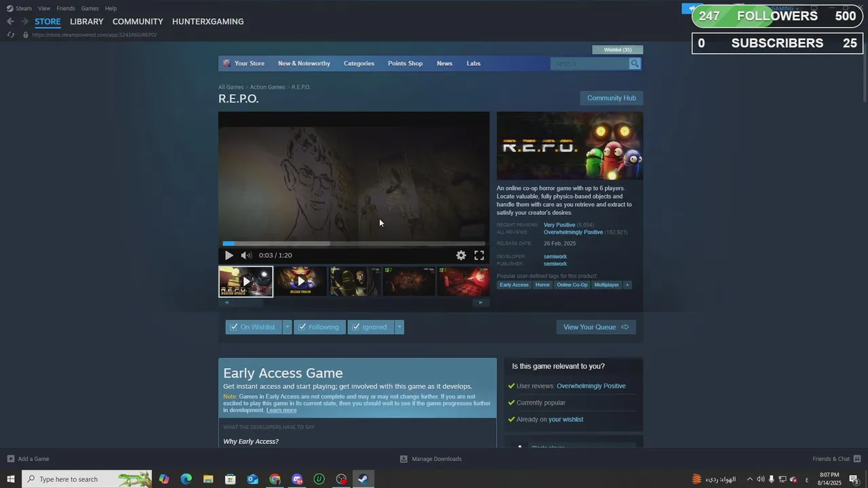Click the network icon in system tray
Screen dimensions: 868x488
click(x=782, y=479)
